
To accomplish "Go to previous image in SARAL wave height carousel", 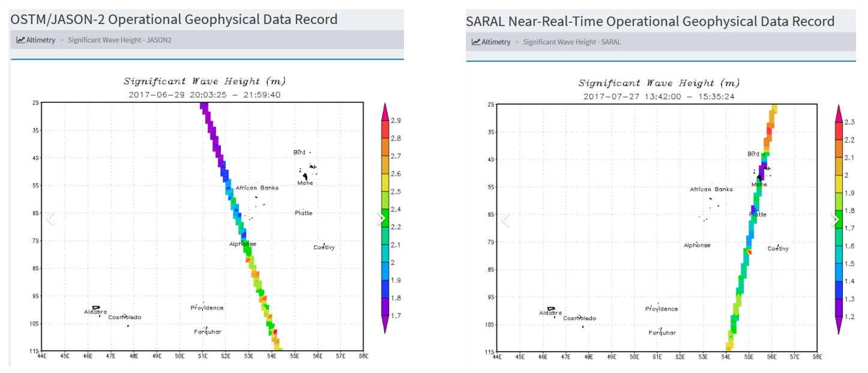I will (505, 220).
